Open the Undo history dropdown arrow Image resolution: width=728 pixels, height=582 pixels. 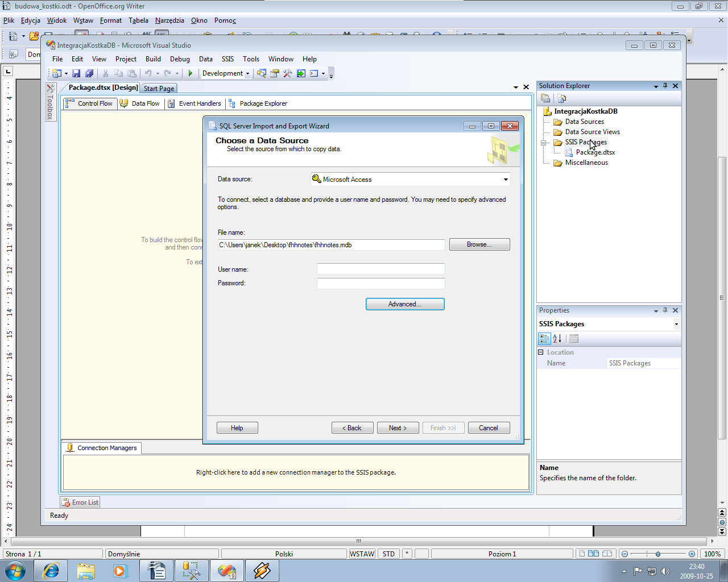pos(158,73)
